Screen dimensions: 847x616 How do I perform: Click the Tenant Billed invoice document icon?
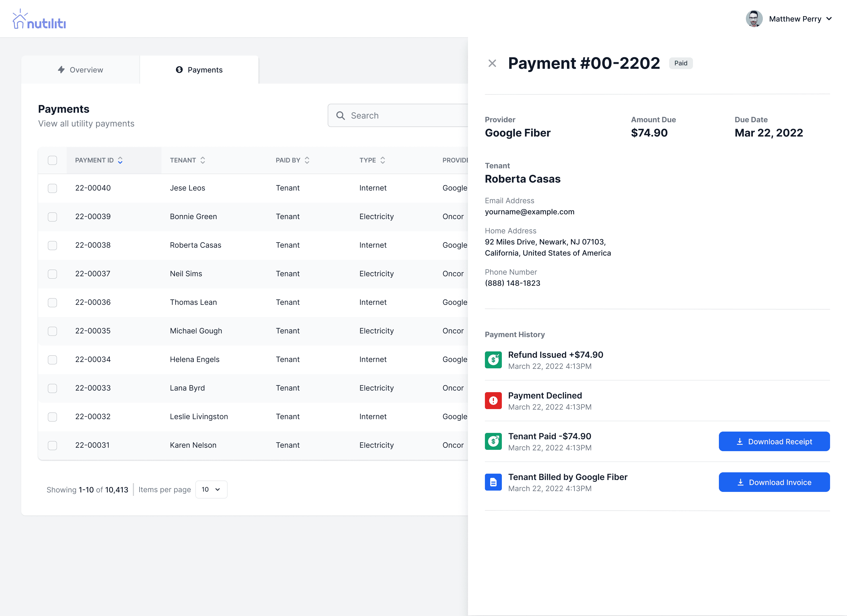493,482
